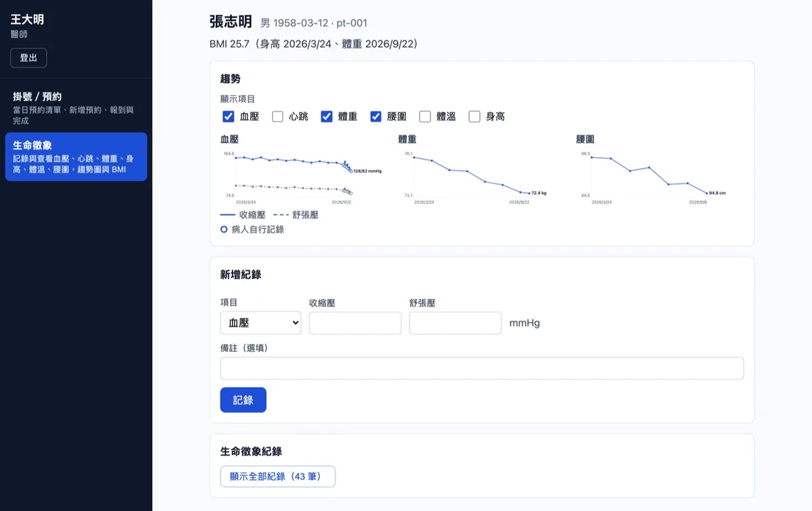The height and width of the screenshot is (511, 812).
Task: Click 顯示全部紀錄（43 筆）button
Action: [277, 476]
